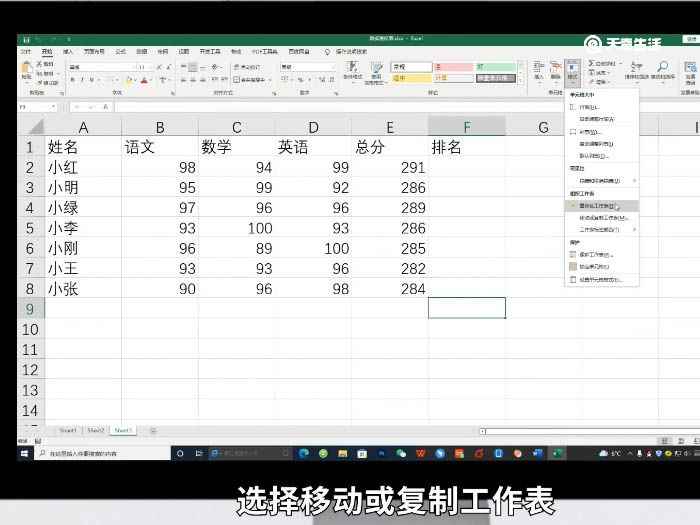Image resolution: width=700 pixels, height=525 pixels.
Task: Open Format as Table in the ribbon
Action: click(376, 73)
